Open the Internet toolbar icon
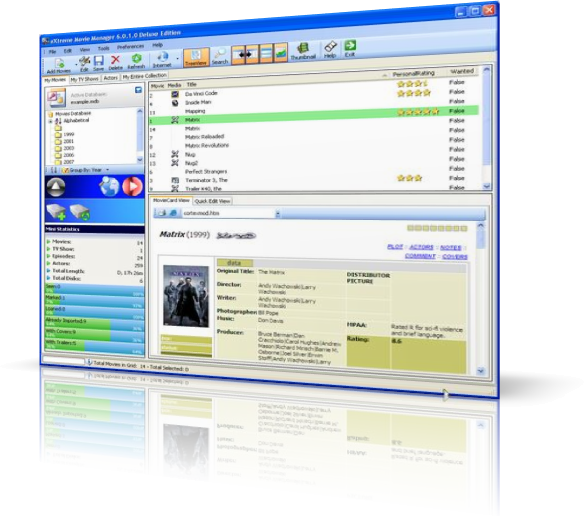 tap(162, 57)
